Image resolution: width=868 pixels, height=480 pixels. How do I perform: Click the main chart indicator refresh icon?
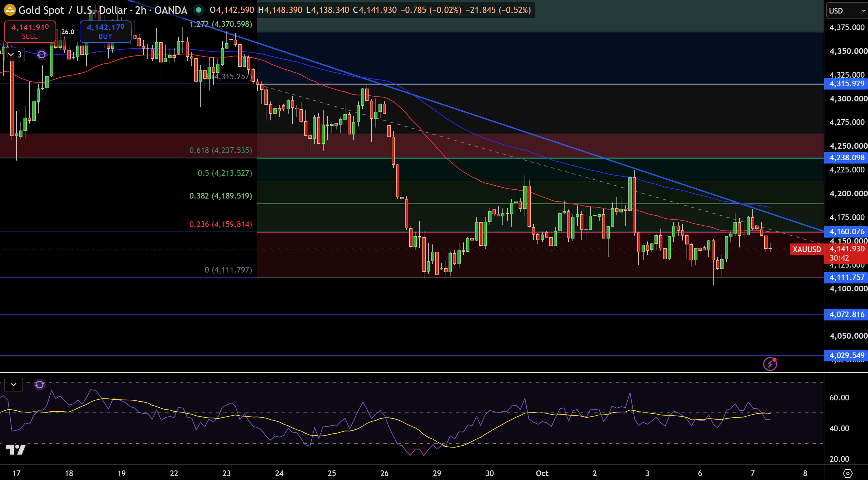(x=41, y=54)
